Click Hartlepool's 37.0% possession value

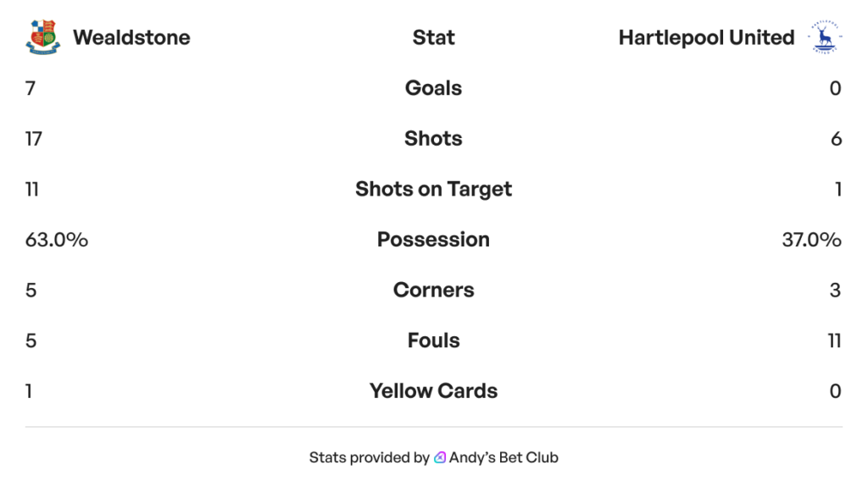coord(811,240)
